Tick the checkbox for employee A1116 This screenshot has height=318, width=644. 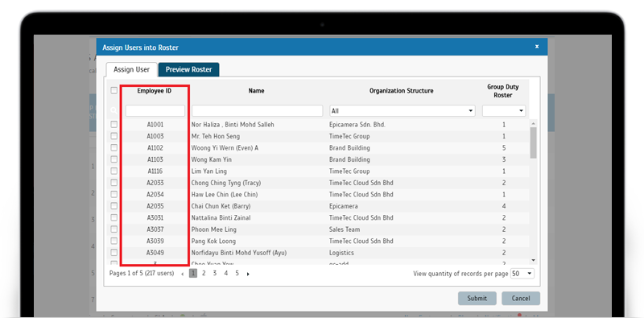pyautogui.click(x=114, y=171)
